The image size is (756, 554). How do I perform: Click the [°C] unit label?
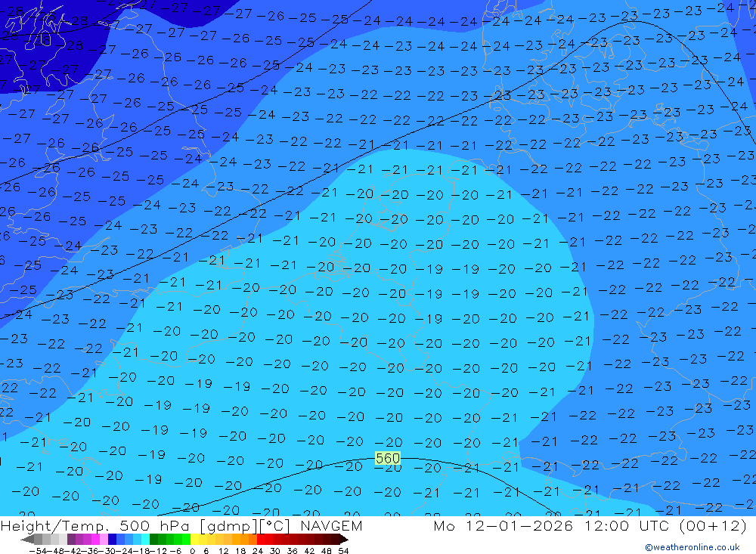coord(275,526)
